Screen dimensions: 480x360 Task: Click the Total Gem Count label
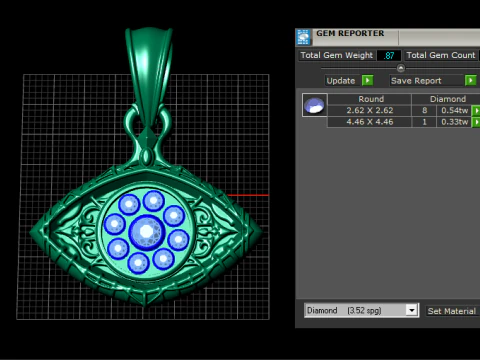click(x=441, y=55)
